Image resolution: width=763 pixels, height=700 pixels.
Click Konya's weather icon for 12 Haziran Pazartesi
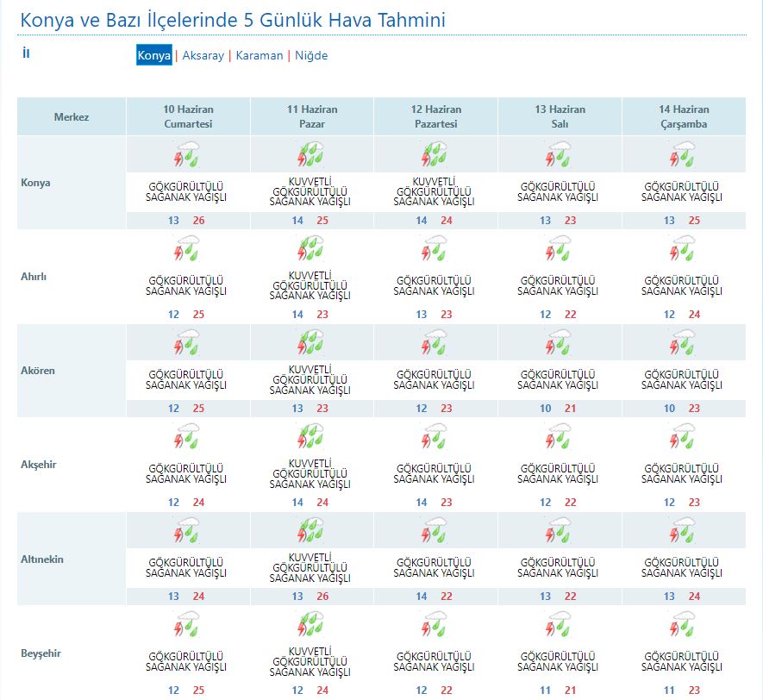(435, 156)
